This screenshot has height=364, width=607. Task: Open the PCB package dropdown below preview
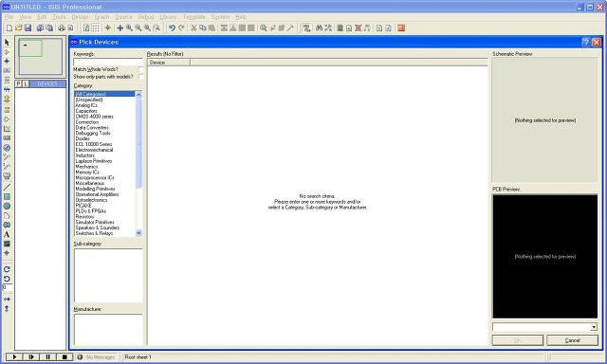point(594,327)
